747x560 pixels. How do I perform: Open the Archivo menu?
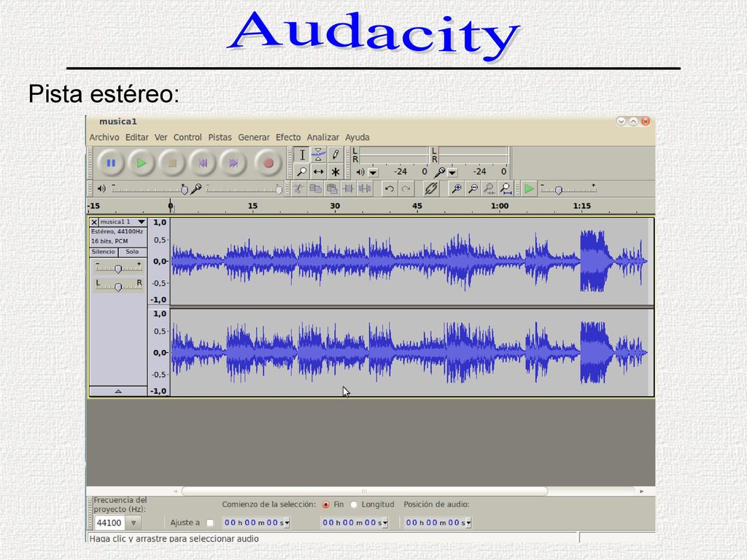104,137
